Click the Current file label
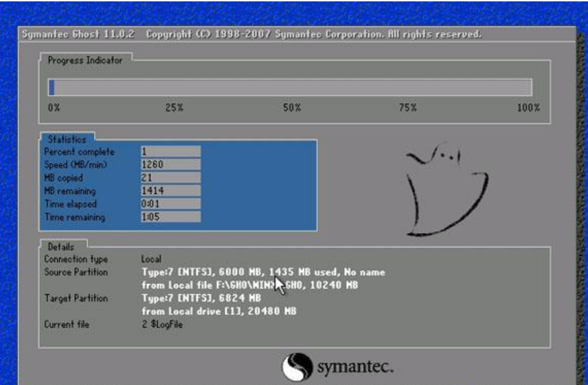Screen dimensions: 588x385 coord(67,324)
